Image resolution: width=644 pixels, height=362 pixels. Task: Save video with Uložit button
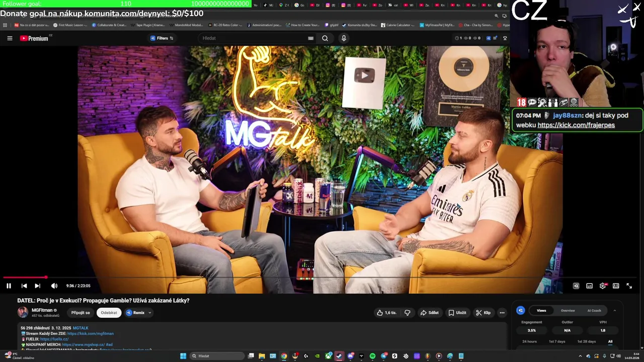(x=457, y=313)
